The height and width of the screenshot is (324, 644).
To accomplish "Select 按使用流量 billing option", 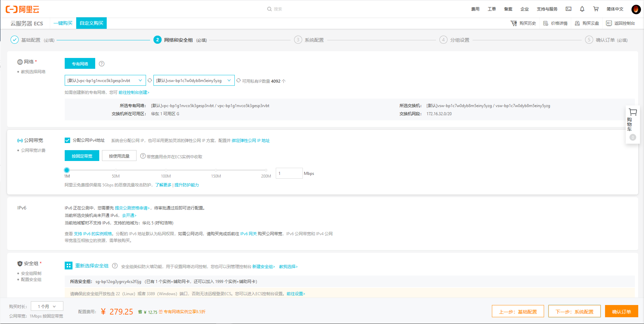I will pyautogui.click(x=119, y=156).
